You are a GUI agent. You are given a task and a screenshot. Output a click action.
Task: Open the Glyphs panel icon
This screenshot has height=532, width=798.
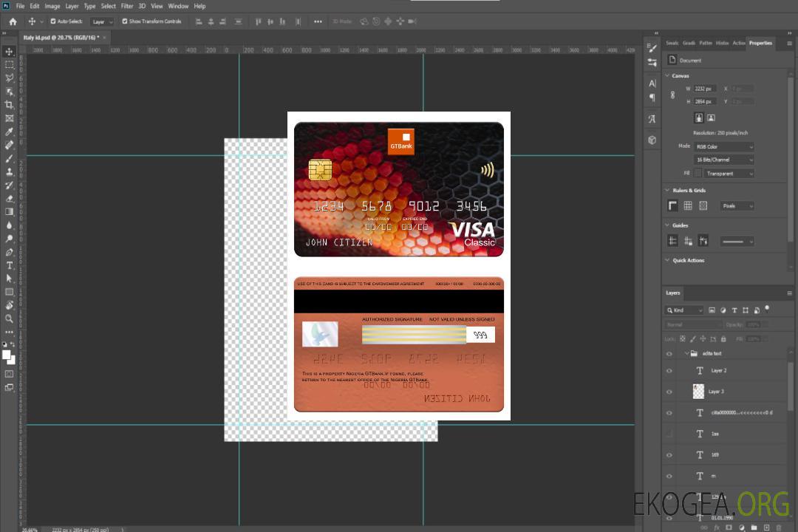[x=652, y=119]
